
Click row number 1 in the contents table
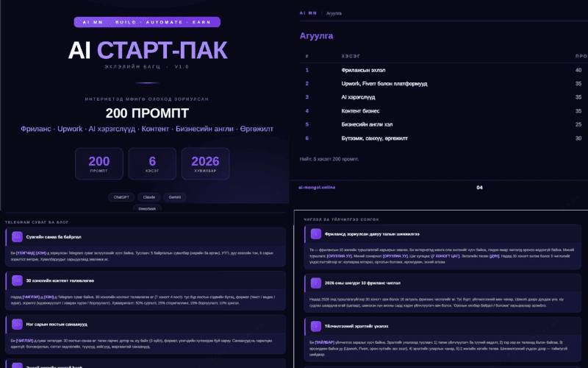[x=306, y=70]
